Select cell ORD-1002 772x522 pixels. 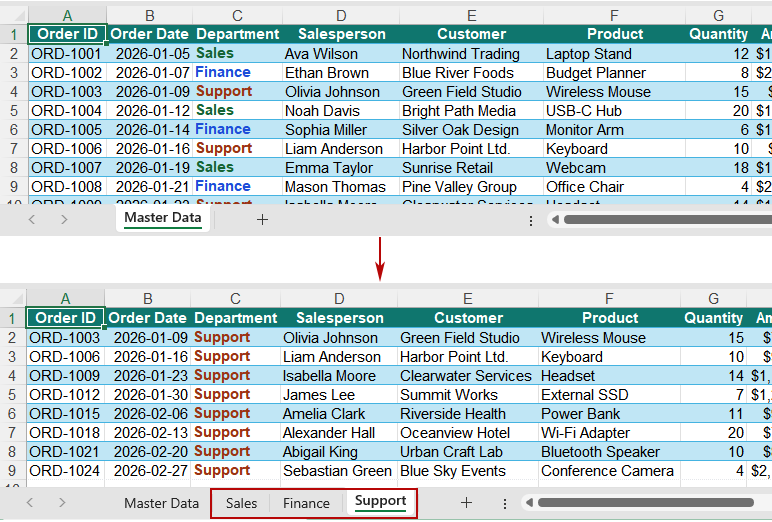click(x=67, y=73)
